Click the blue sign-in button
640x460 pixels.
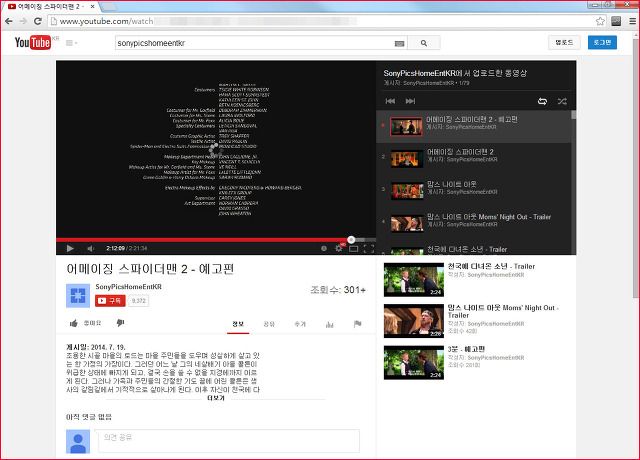[x=602, y=42]
